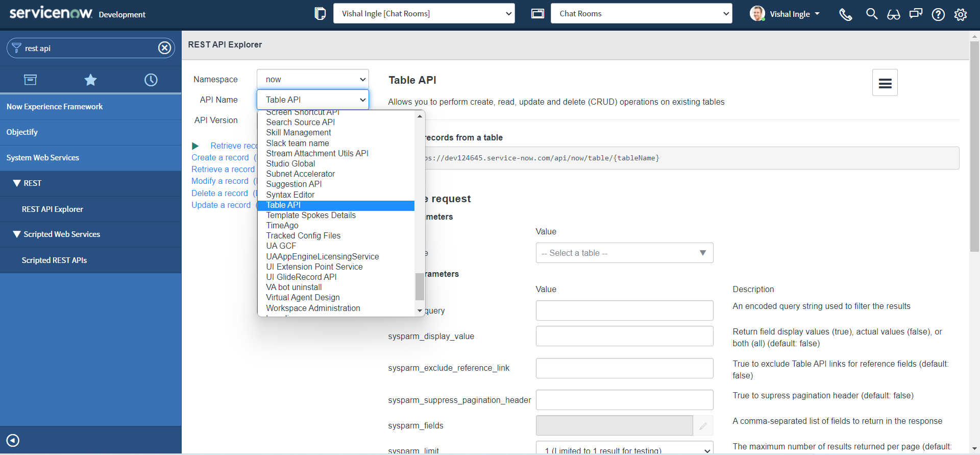
Task: Select VA bot uninstall option
Action: pyautogui.click(x=336, y=287)
